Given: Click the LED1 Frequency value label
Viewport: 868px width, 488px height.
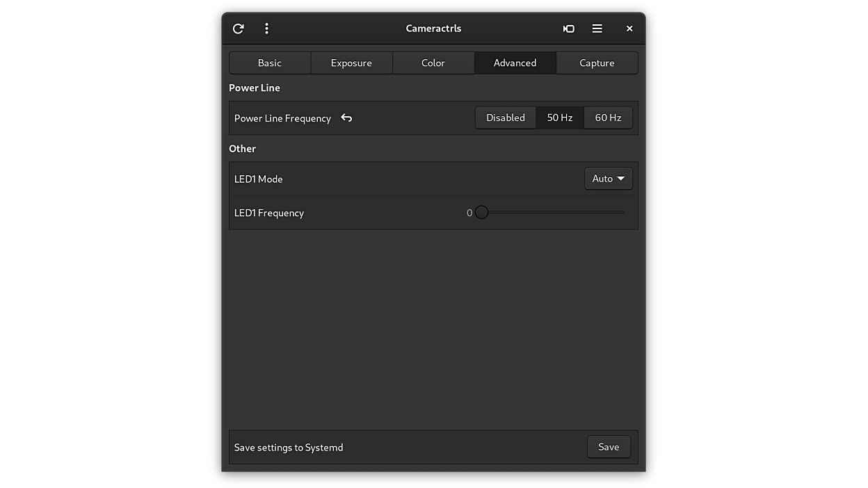Looking at the screenshot, I should pos(469,213).
